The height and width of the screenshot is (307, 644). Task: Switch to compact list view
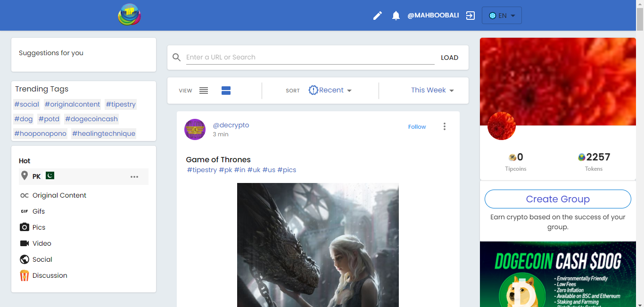point(204,91)
